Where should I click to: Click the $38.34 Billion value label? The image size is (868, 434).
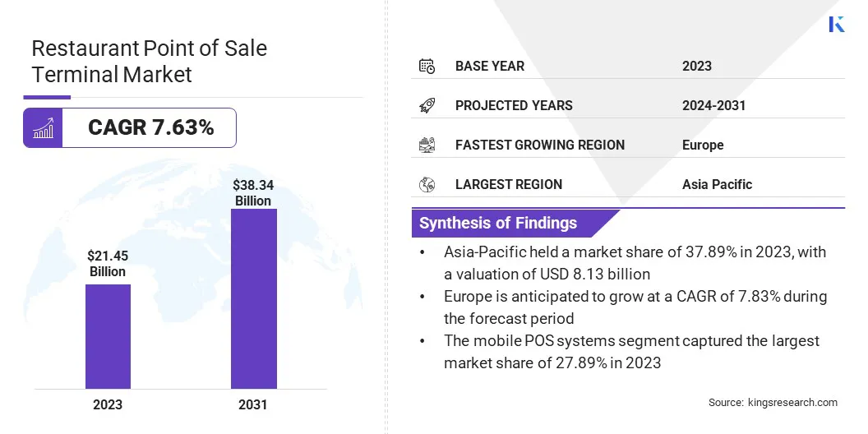[x=253, y=193]
